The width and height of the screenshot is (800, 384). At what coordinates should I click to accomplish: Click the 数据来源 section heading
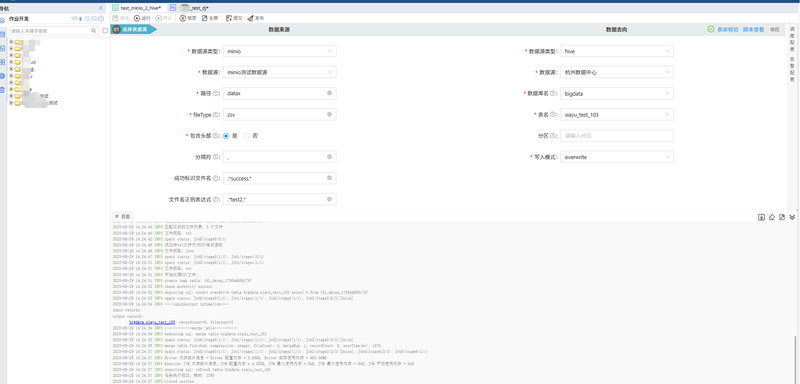279,30
